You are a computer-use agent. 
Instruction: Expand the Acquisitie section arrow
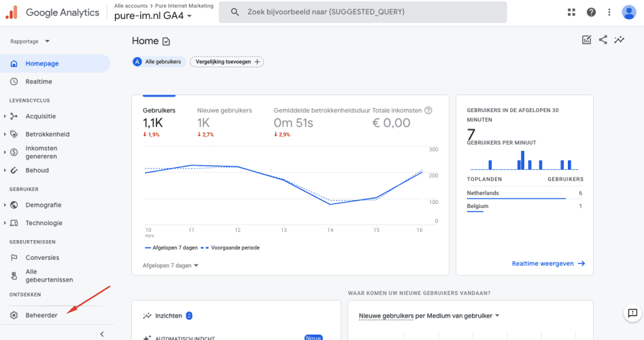tap(5, 116)
